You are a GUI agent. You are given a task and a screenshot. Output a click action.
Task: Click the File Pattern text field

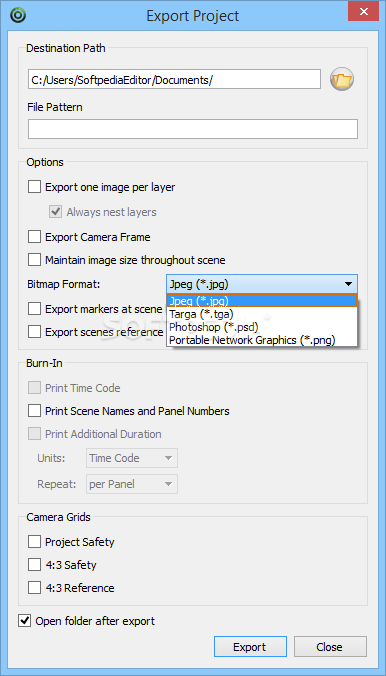coord(193,129)
